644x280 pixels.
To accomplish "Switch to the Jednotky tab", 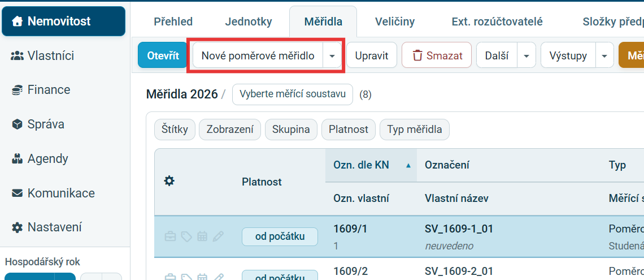I will pos(248,22).
